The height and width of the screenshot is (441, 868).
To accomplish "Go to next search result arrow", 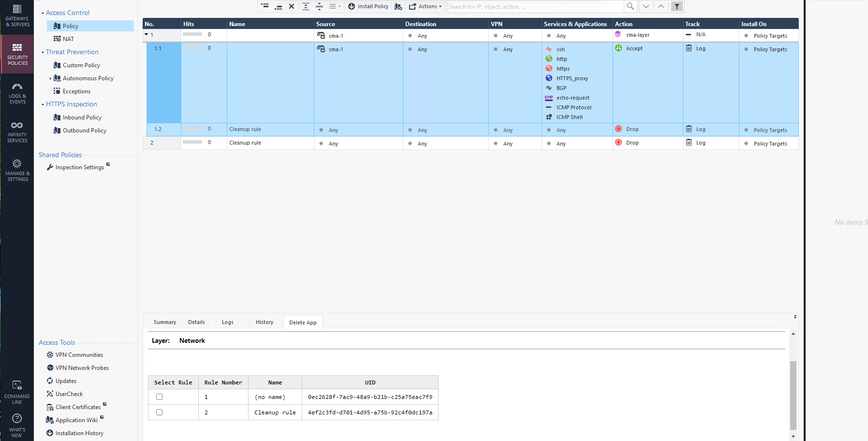I will [x=646, y=6].
